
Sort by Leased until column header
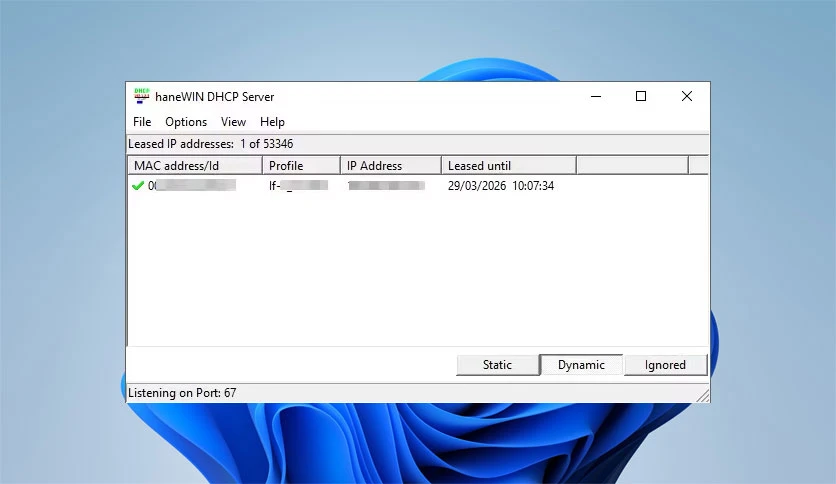tap(509, 166)
